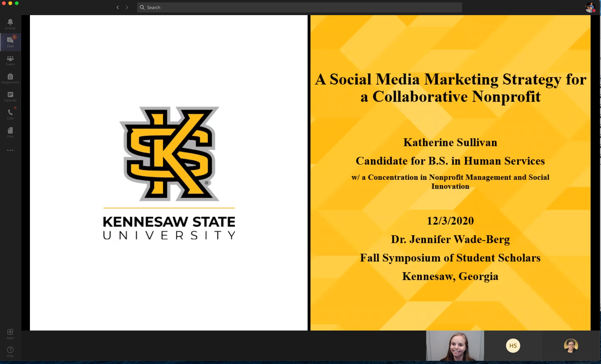This screenshot has width=601, height=364.
Task: Go to the Teams section
Action: (x=10, y=60)
